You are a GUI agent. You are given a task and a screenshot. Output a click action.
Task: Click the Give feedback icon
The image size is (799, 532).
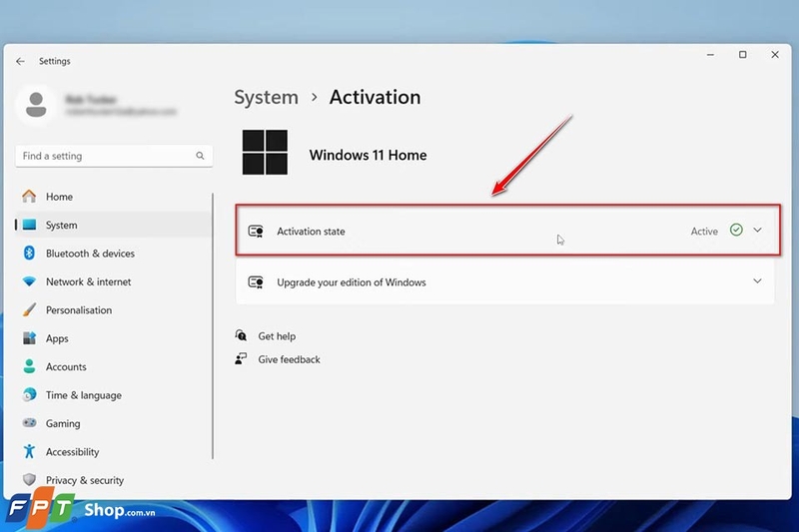click(x=241, y=358)
